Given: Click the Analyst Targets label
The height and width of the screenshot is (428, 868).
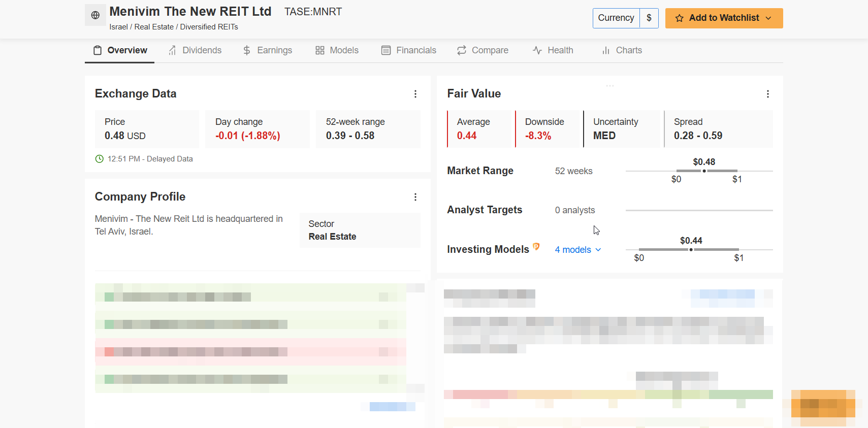Looking at the screenshot, I should 485,210.
